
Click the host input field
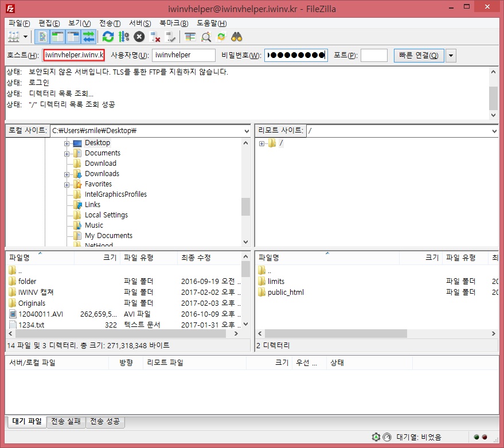(x=74, y=55)
